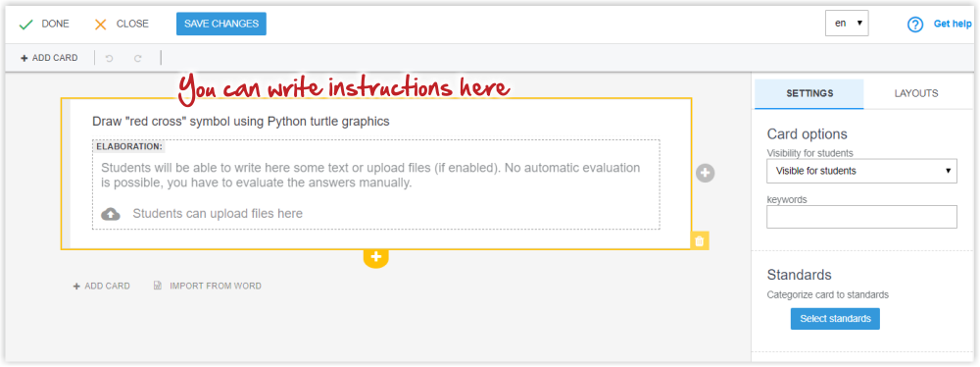Click the cloud upload icon
The image size is (980, 367).
pyautogui.click(x=111, y=214)
